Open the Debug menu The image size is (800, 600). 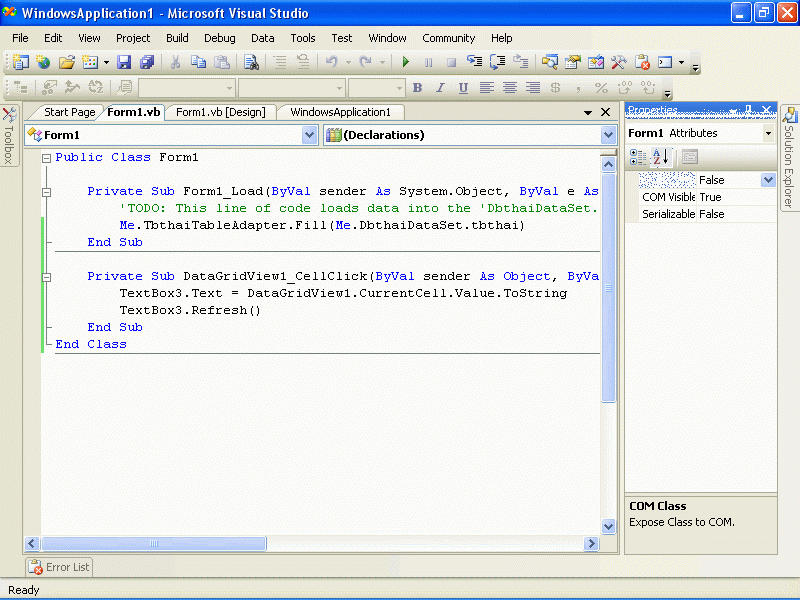pos(220,38)
